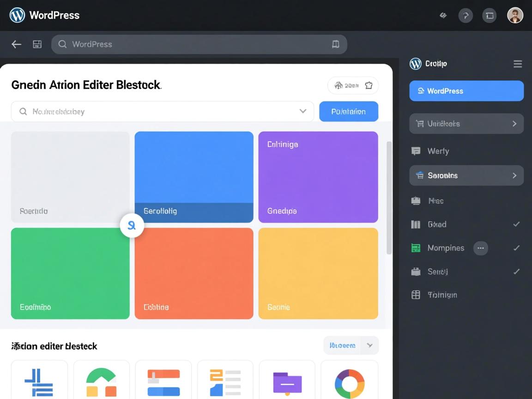
Task: Toggle the checkmark next to Mompines
Action: 516,248
